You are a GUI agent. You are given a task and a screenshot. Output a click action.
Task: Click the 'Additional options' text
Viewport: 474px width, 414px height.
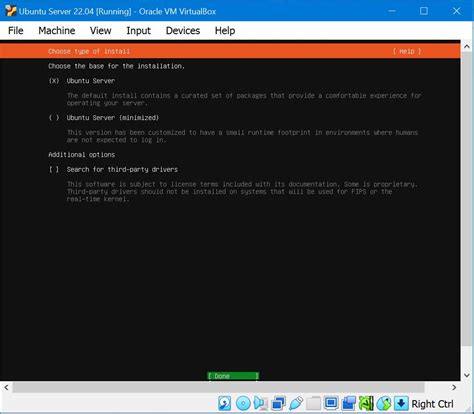[x=82, y=155]
